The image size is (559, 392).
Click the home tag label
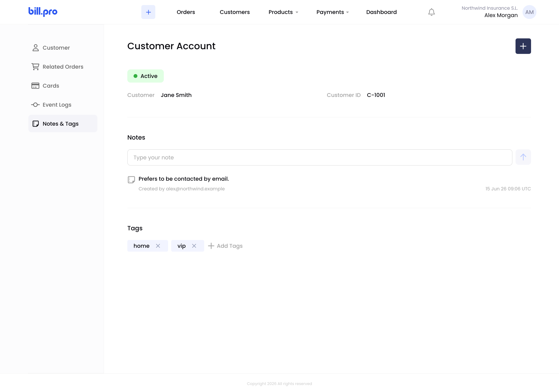[x=141, y=246]
